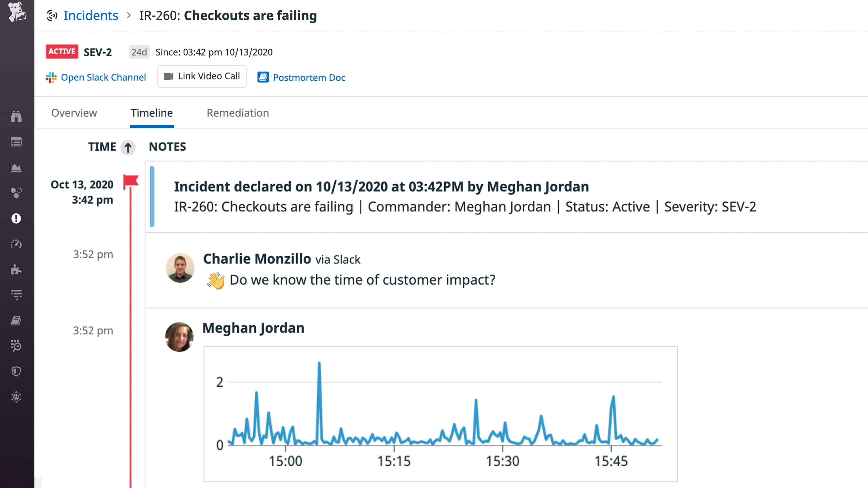Image resolution: width=868 pixels, height=488 pixels.
Task: Open Watchdog via the binoculars sidebar icon
Action: tap(17, 116)
